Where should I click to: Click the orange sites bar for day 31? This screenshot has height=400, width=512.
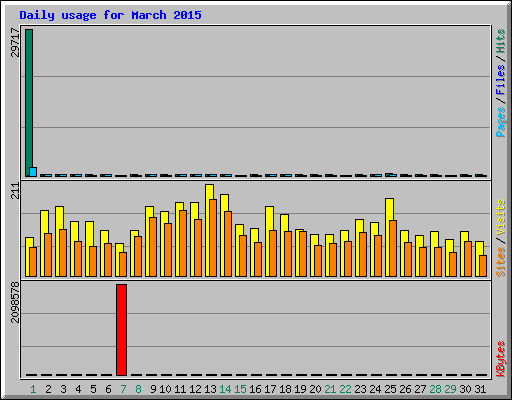point(483,266)
